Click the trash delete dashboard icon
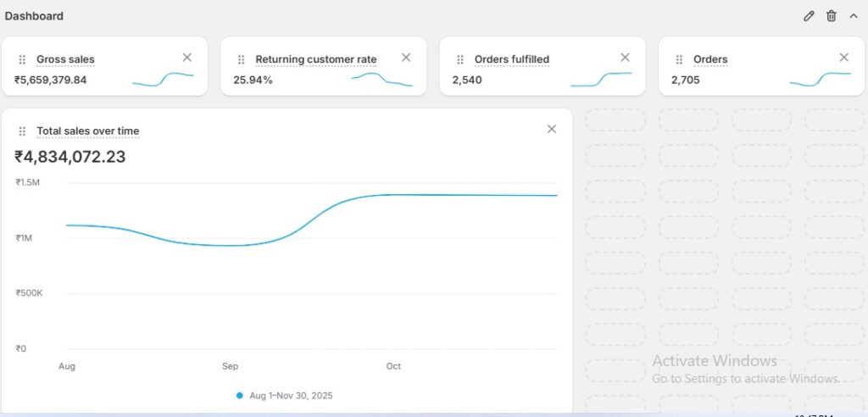The height and width of the screenshot is (417, 868). [832, 16]
